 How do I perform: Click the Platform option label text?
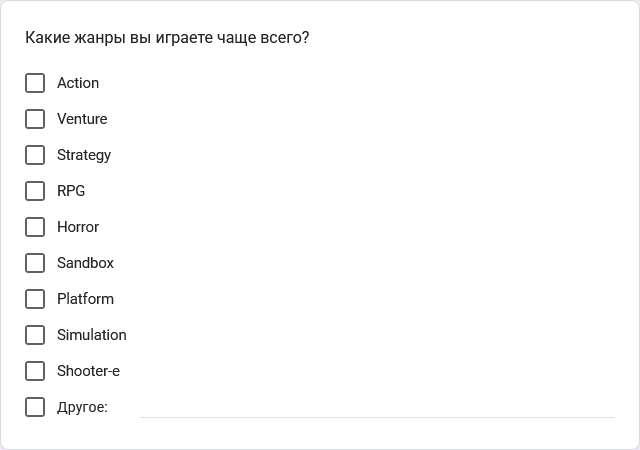tap(85, 299)
